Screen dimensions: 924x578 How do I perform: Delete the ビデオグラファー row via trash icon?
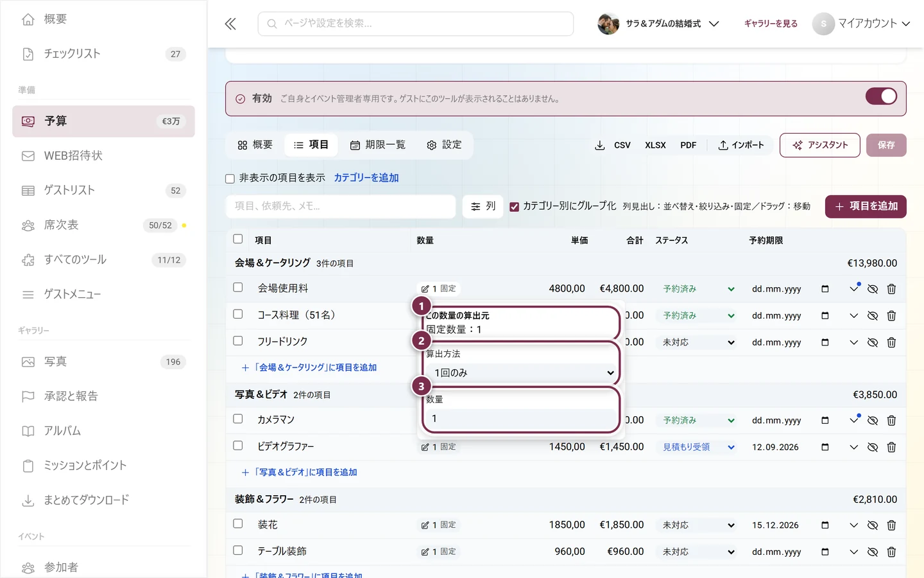click(891, 447)
